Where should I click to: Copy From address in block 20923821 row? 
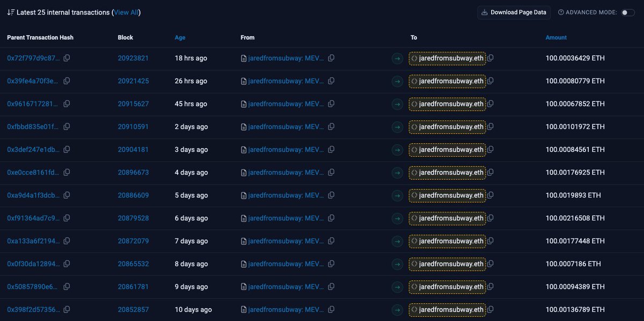click(331, 58)
